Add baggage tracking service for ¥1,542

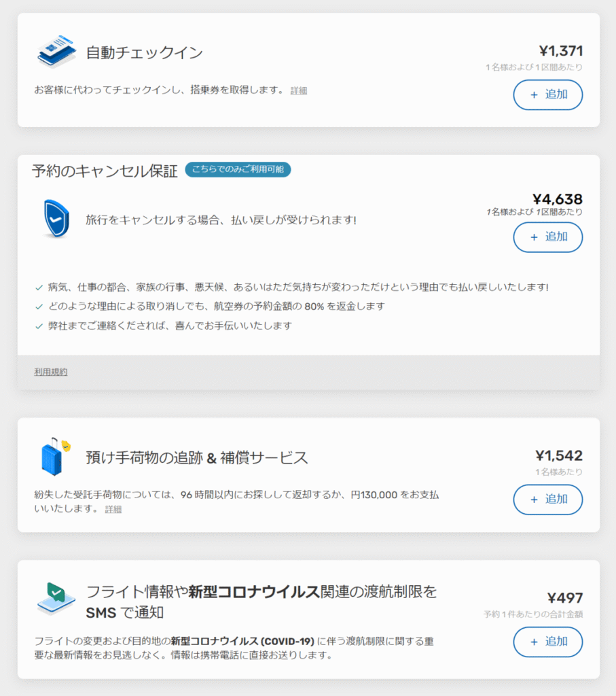pyautogui.click(x=547, y=500)
